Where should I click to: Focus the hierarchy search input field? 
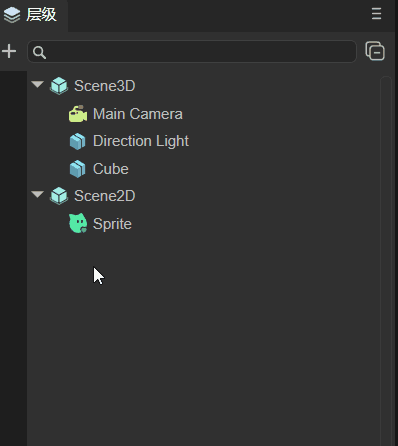point(192,52)
